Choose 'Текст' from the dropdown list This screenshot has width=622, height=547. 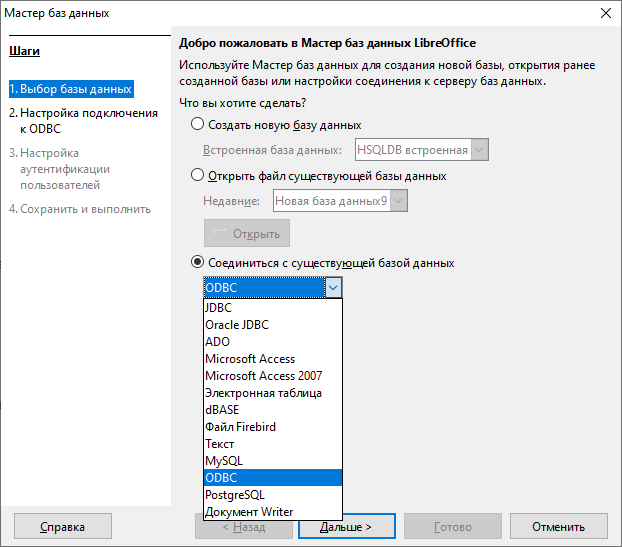(273, 444)
